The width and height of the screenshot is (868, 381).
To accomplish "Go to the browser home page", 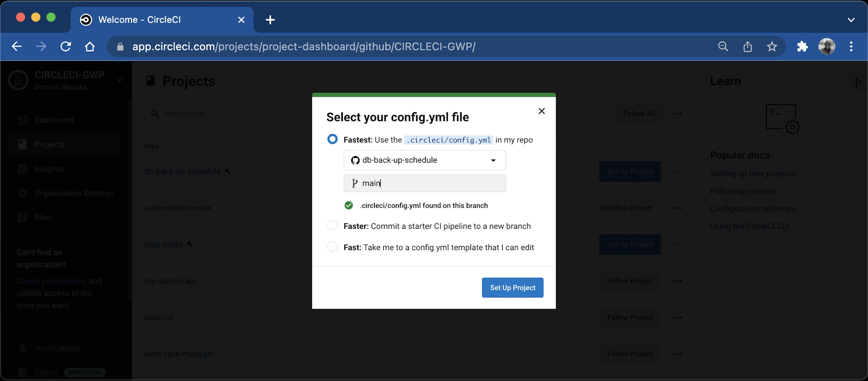I will 90,46.
